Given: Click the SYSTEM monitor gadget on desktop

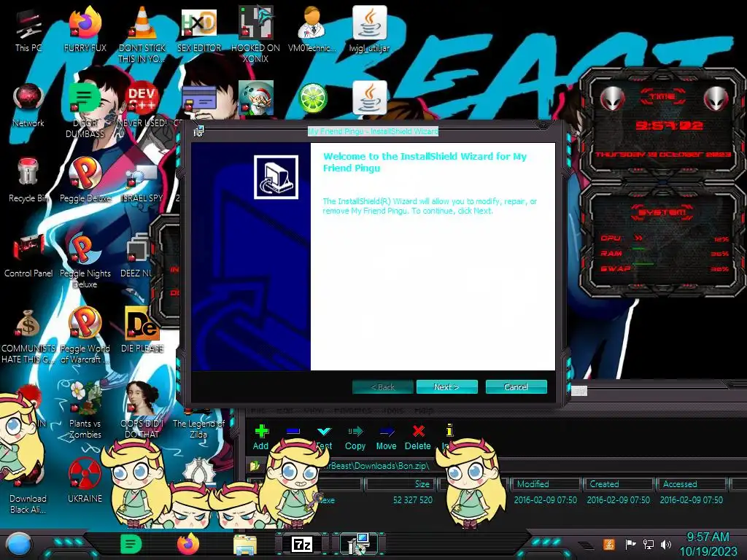Looking at the screenshot, I should pos(662,242).
